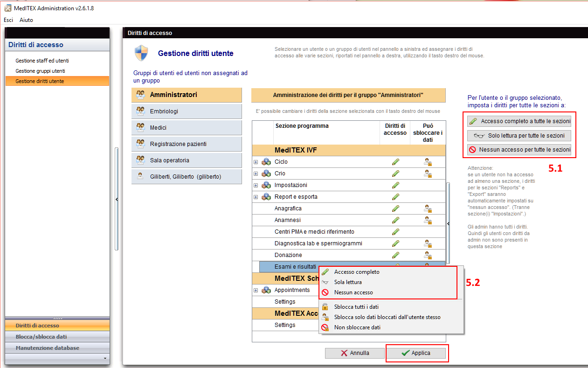Click pencil icon for Centri PMA e medici riferimento
This screenshot has width=588, height=368.
pos(395,232)
